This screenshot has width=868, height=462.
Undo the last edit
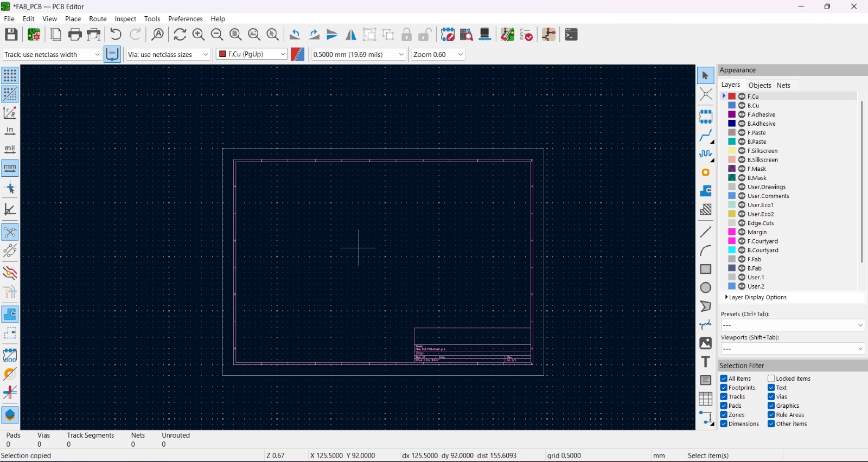coord(116,35)
